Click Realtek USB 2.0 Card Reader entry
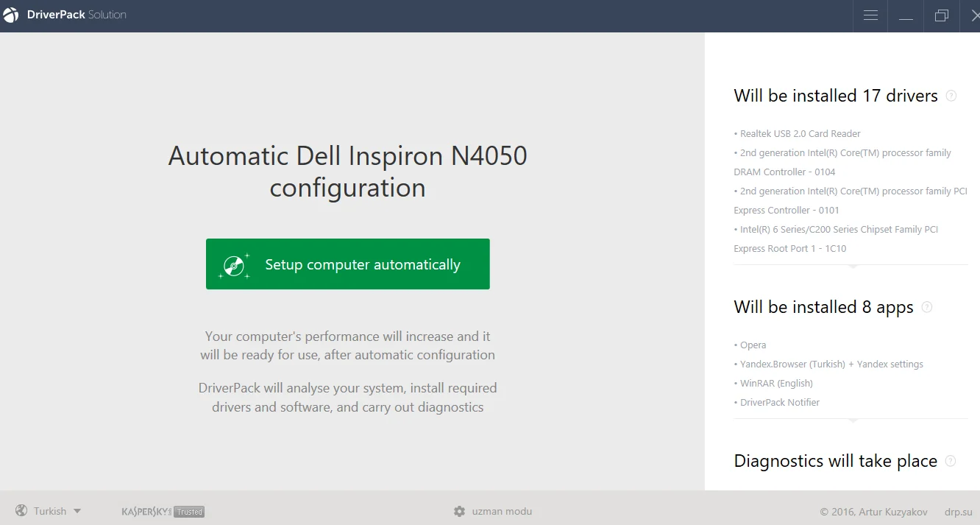 [800, 134]
